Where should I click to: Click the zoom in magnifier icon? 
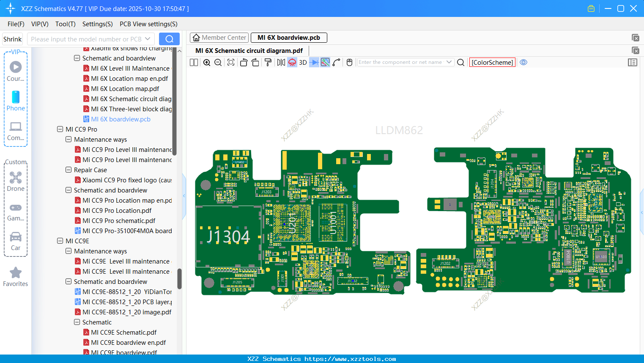[207, 63]
